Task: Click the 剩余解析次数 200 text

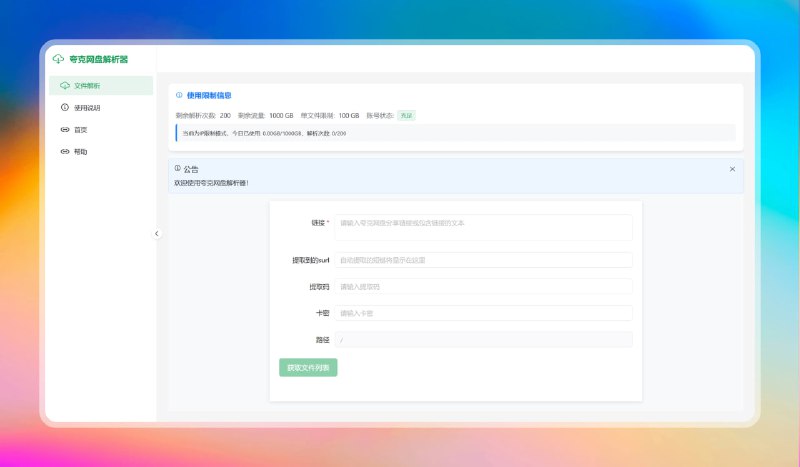Action: (203, 116)
